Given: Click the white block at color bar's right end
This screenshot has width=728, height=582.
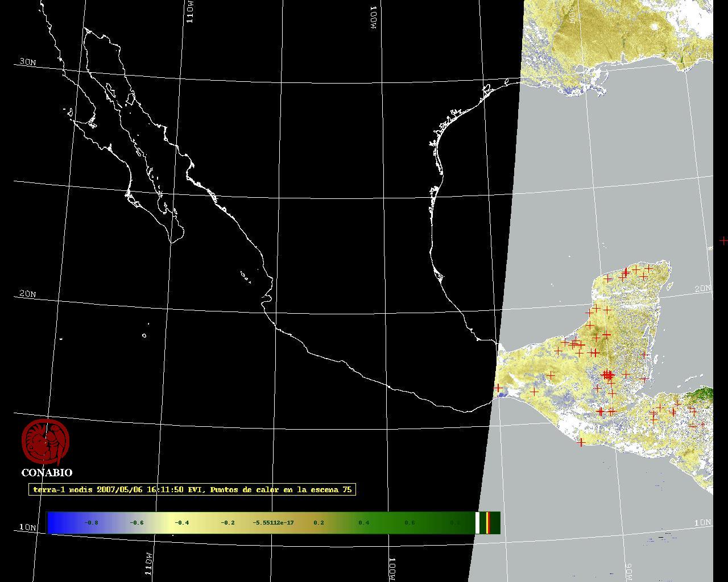Looking at the screenshot, I should [478, 522].
